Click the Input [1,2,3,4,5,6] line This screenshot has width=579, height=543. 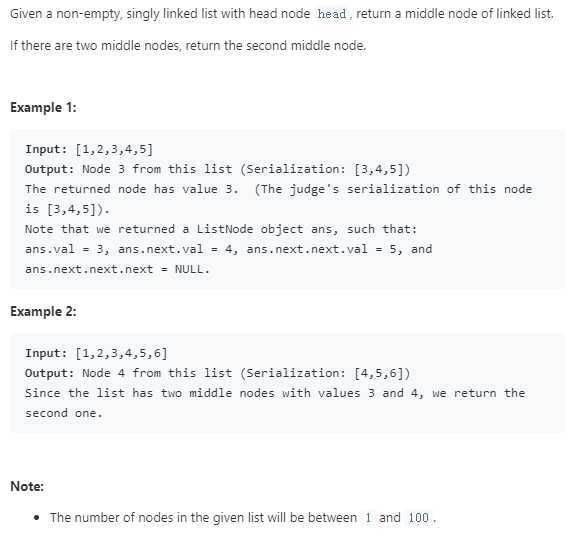pyautogui.click(x=96, y=353)
